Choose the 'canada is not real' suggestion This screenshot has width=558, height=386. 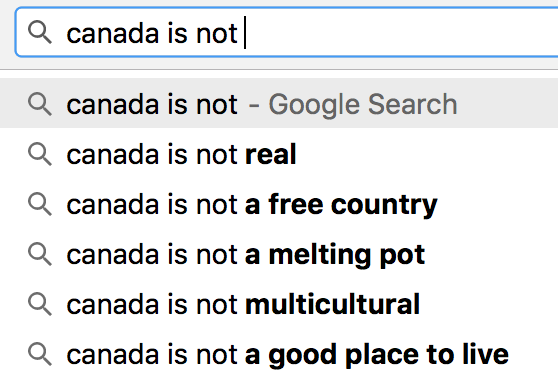(x=279, y=154)
